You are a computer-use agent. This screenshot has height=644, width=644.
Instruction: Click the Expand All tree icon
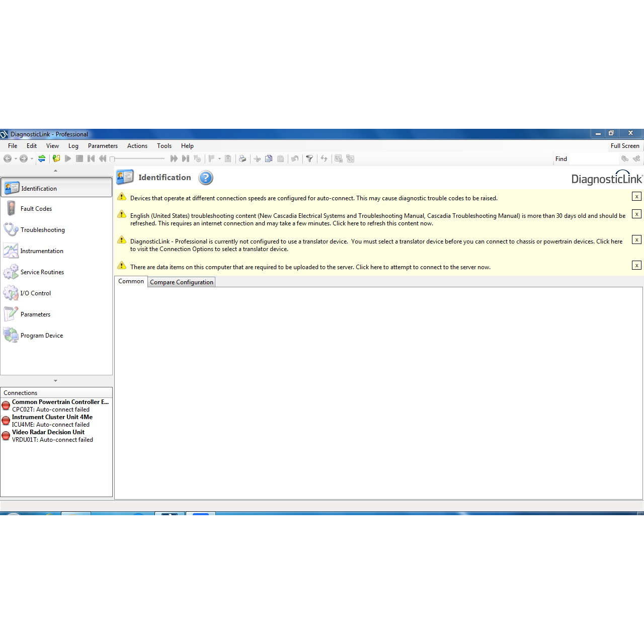(339, 158)
